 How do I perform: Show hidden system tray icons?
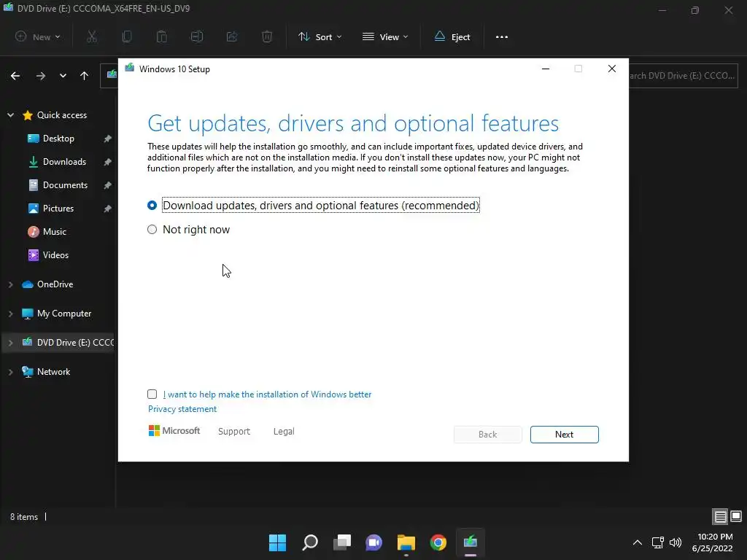pyautogui.click(x=638, y=542)
